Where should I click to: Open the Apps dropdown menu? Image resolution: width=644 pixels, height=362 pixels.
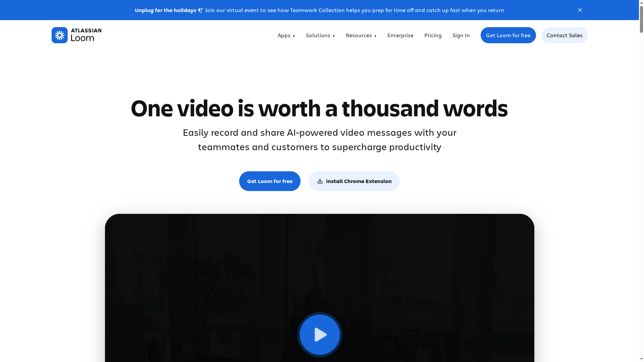pyautogui.click(x=286, y=35)
